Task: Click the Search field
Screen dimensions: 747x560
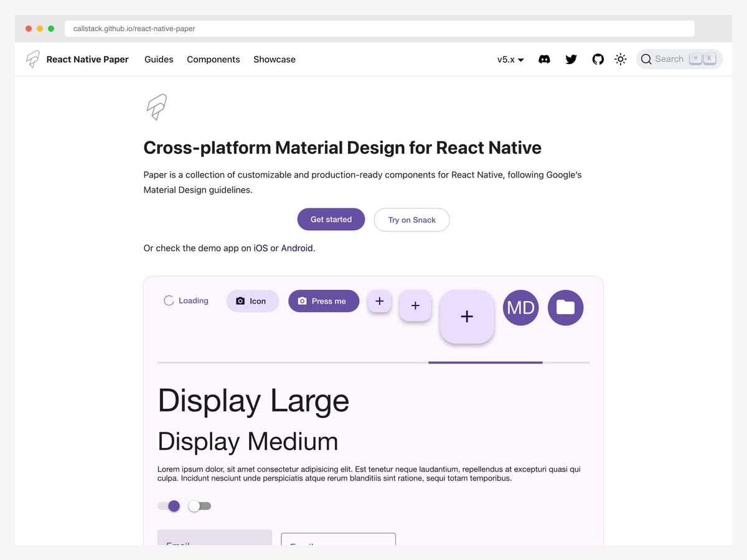Action: click(679, 59)
